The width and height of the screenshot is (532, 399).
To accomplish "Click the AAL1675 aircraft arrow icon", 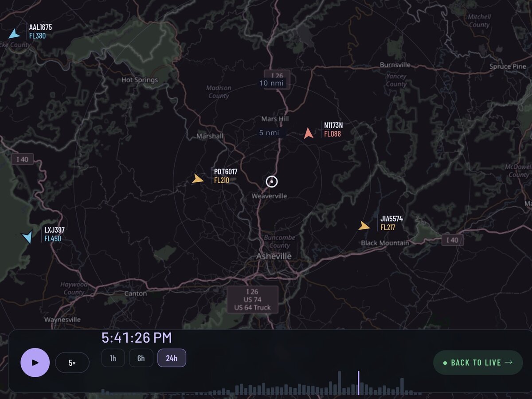I will (15, 34).
